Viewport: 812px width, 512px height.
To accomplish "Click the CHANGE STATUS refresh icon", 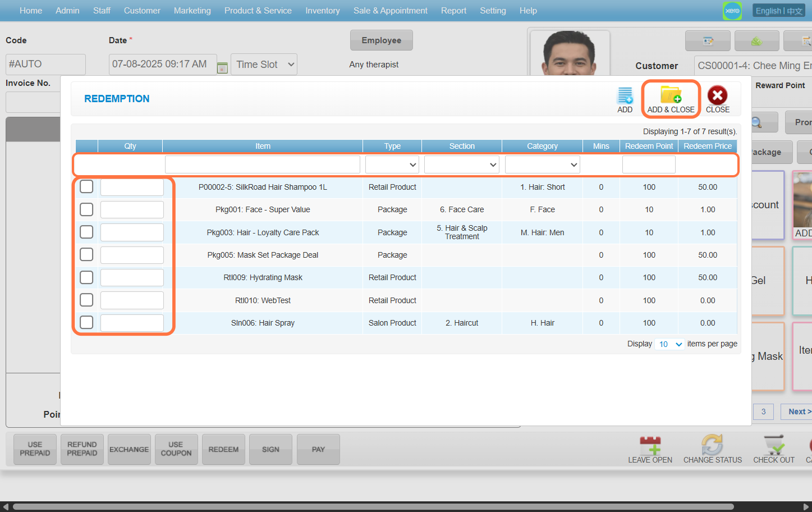I will pyautogui.click(x=712, y=446).
